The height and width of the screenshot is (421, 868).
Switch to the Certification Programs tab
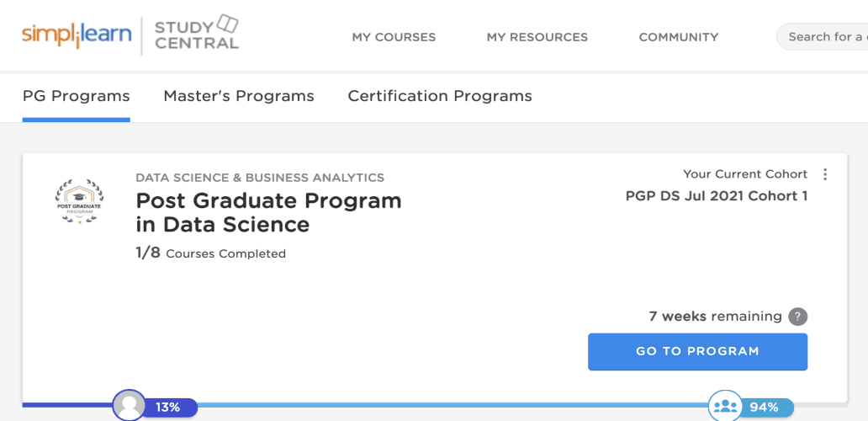[x=440, y=96]
